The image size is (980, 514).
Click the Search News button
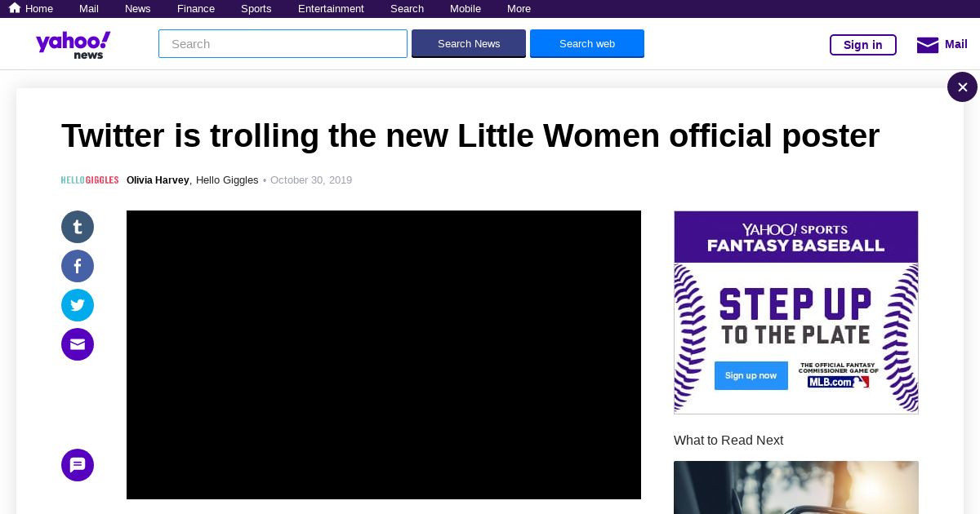pyautogui.click(x=469, y=44)
